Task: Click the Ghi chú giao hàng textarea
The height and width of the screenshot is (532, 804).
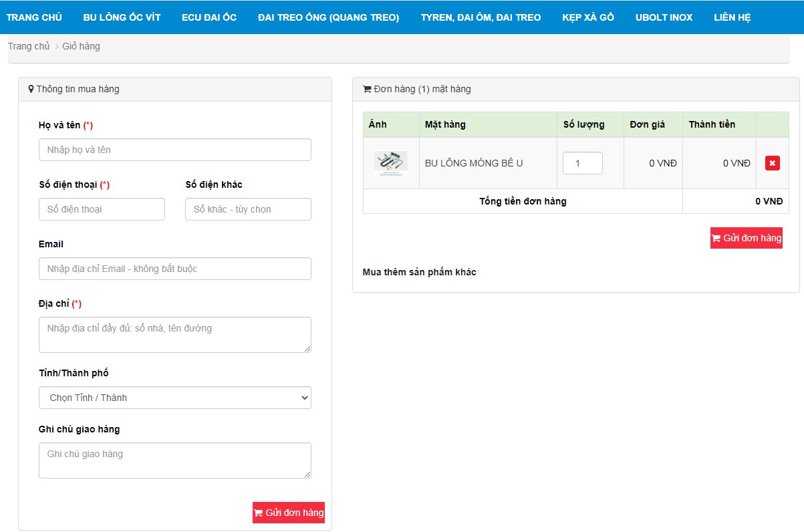Action: point(174,460)
